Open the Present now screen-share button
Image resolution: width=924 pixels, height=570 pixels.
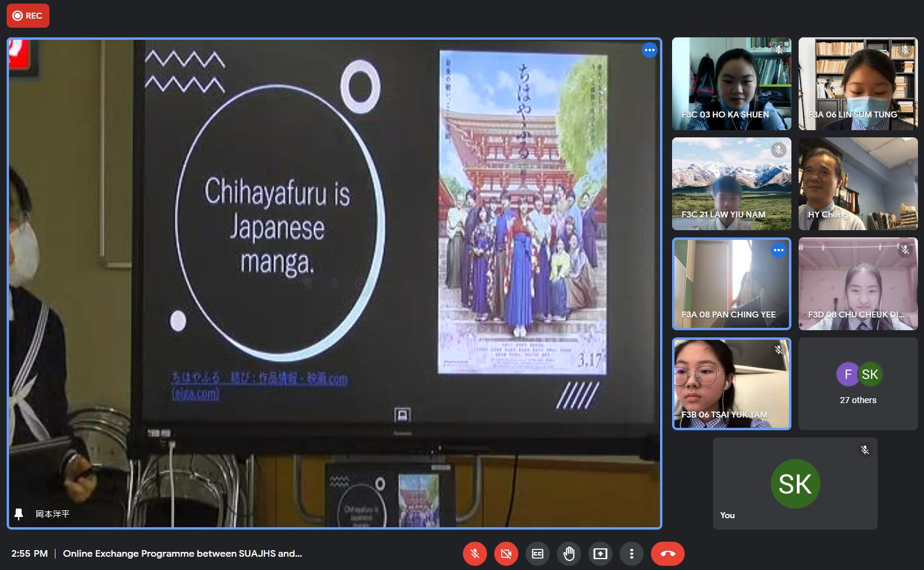pyautogui.click(x=600, y=554)
